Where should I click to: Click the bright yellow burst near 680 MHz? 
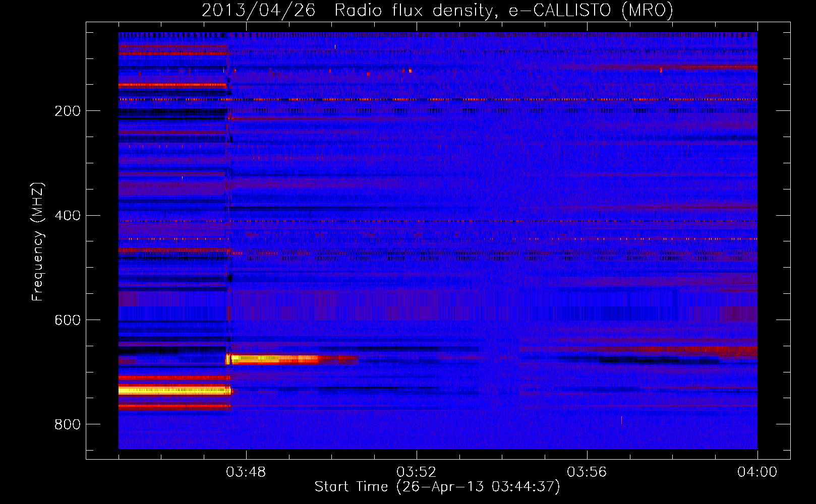point(272,359)
